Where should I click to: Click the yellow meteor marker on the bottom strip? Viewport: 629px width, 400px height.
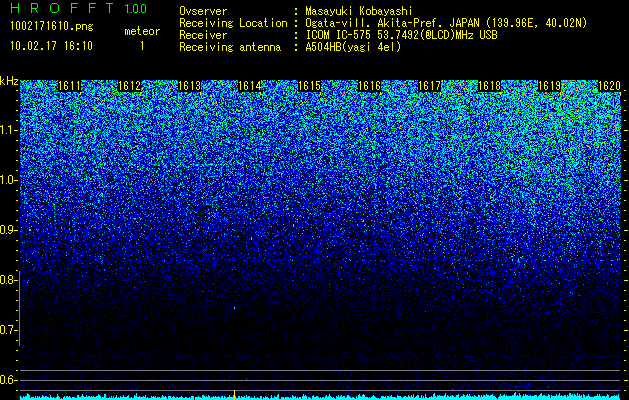coord(234,395)
